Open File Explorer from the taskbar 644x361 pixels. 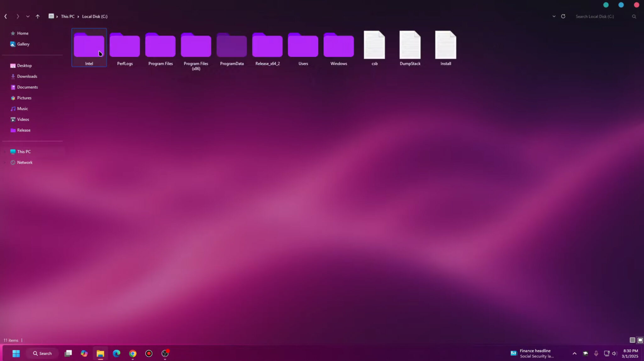coord(100,353)
